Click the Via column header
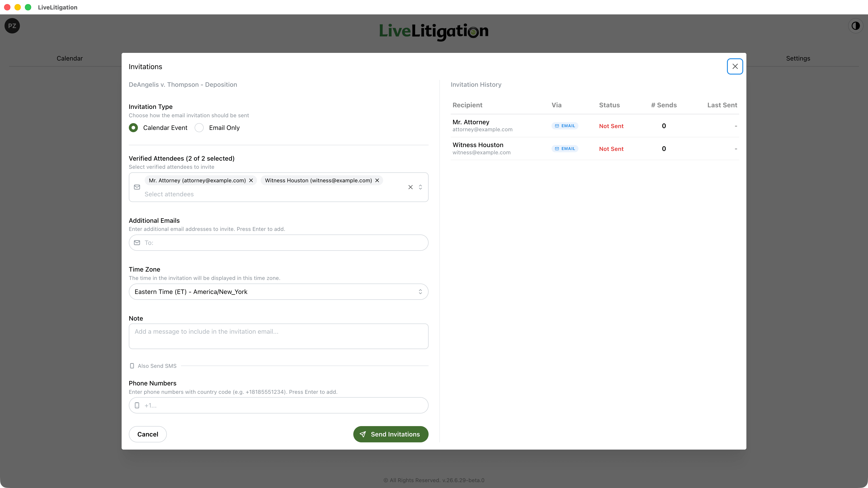Screen dimensions: 868x488 (x=556, y=105)
